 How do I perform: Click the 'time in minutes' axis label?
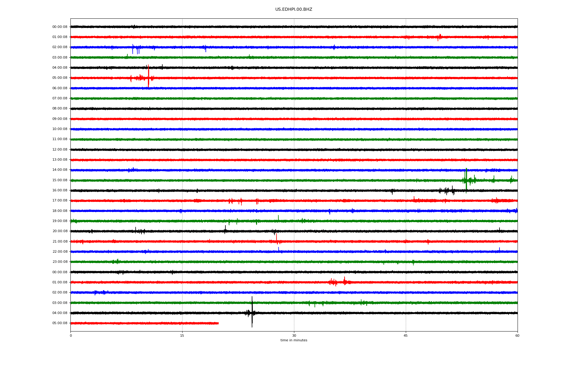(294, 340)
